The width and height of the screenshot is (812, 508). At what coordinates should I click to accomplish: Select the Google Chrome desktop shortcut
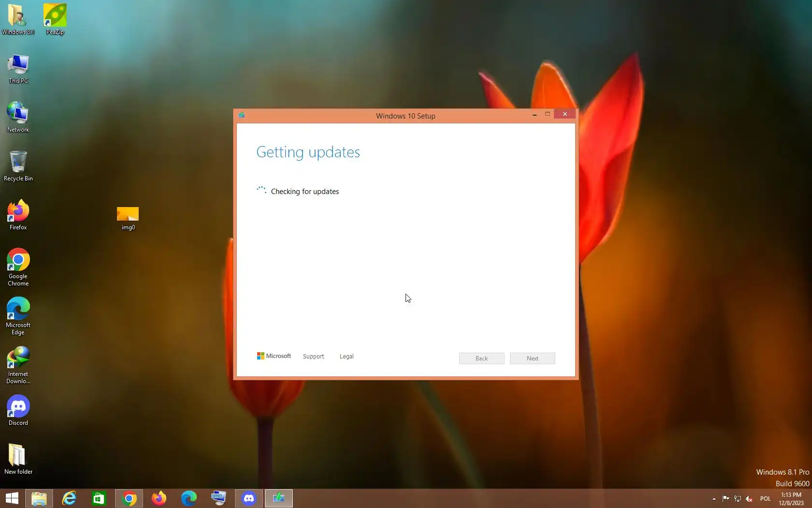tap(18, 267)
